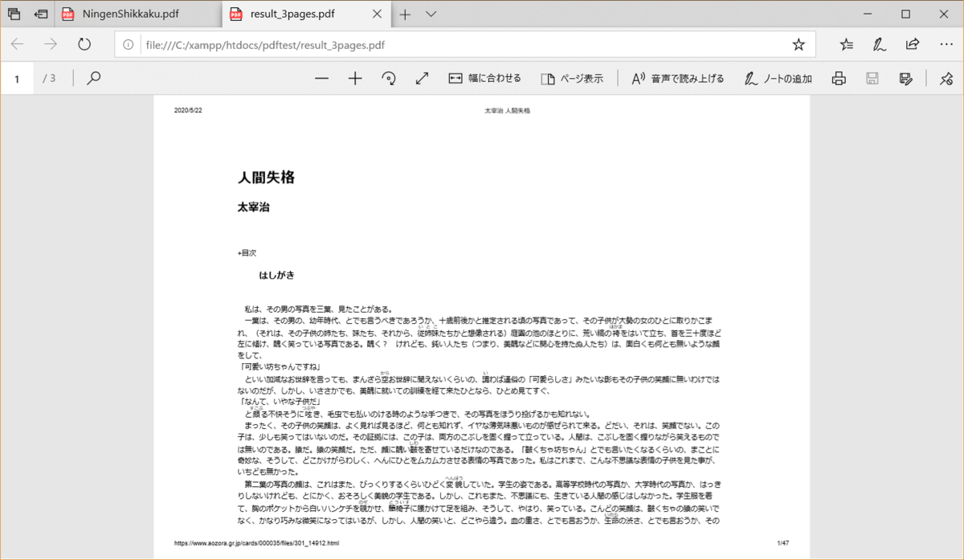Viewport: 964px width, 560px height.
Task: Open the tabs-you've-set-aside icon
Action: click(x=14, y=14)
